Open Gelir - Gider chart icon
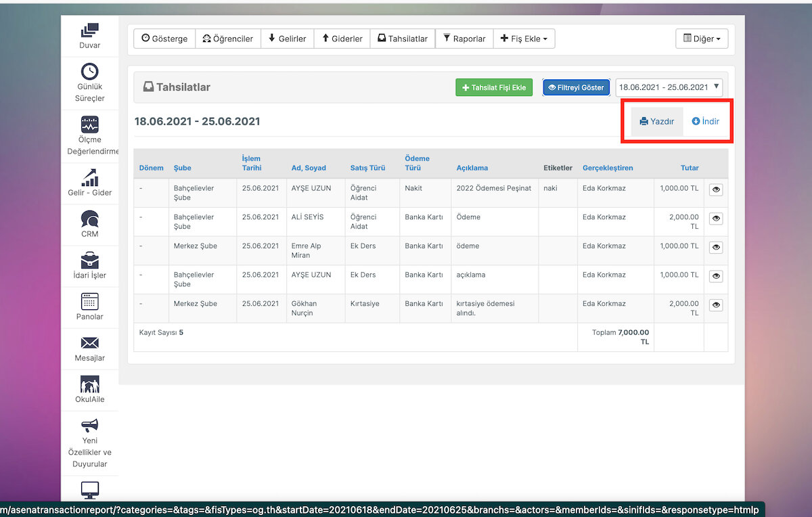Image resolution: width=812 pixels, height=517 pixels. coord(89,177)
